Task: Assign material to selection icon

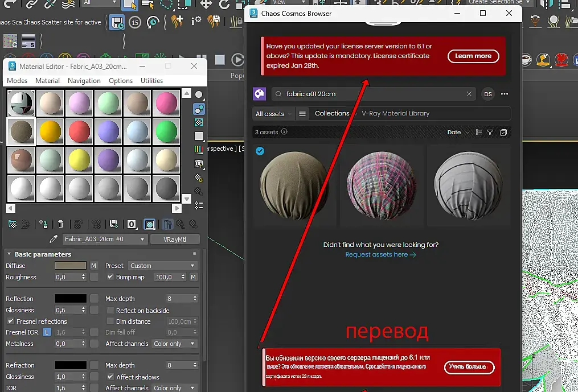Action: click(x=43, y=224)
